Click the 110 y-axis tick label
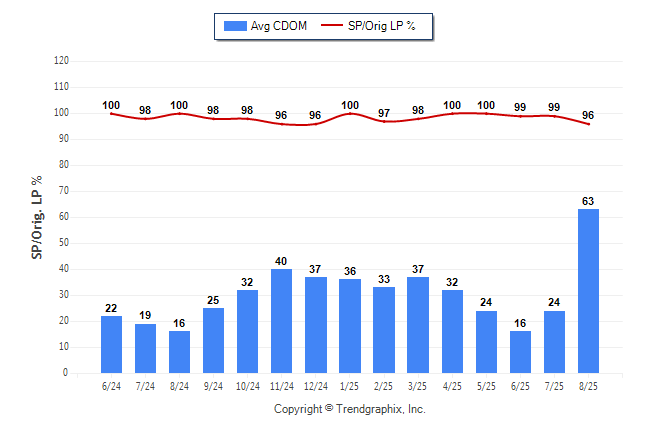 (x=61, y=87)
